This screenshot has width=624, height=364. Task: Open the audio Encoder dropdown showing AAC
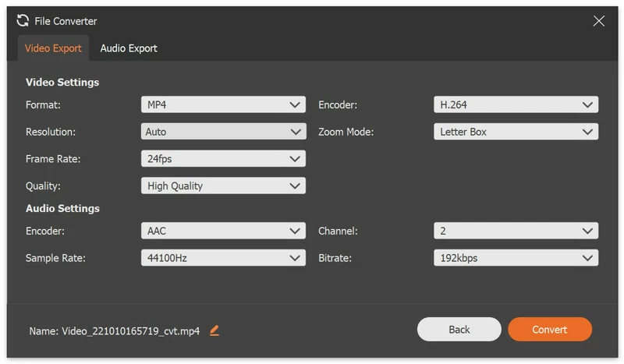(x=223, y=231)
